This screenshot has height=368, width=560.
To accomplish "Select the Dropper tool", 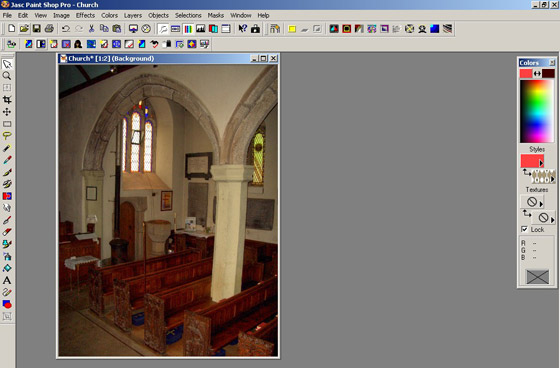I will (7, 160).
